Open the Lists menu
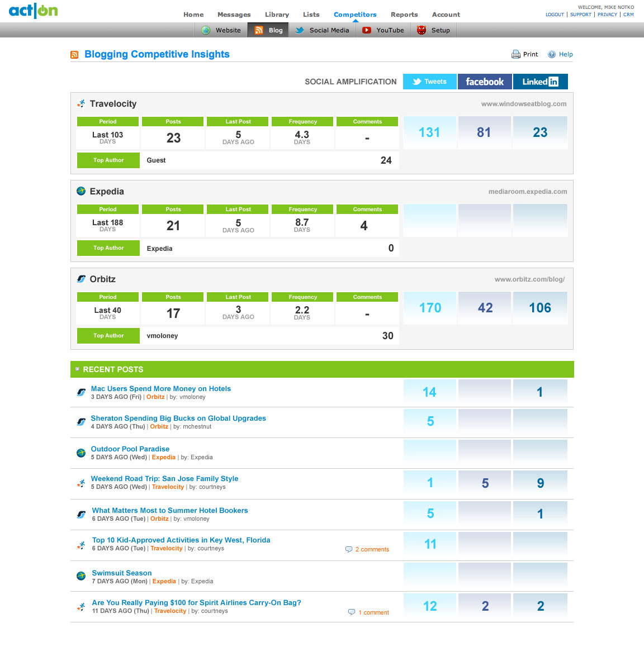 tap(311, 15)
